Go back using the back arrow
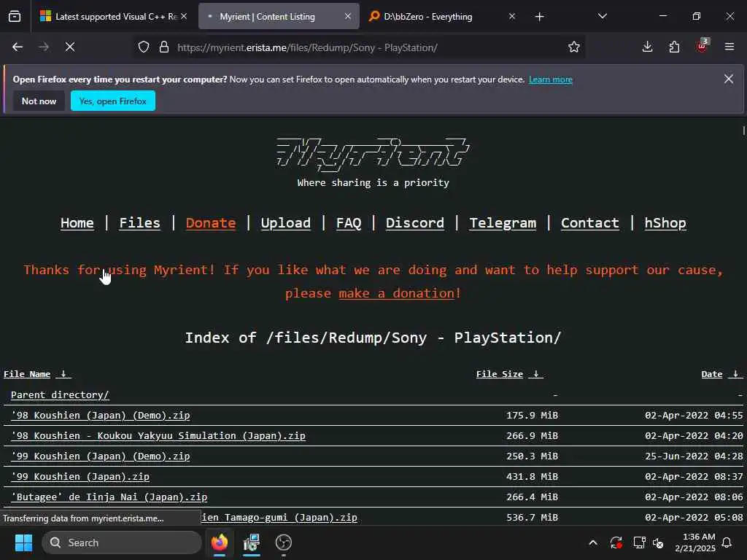747x560 pixels. coord(18,47)
